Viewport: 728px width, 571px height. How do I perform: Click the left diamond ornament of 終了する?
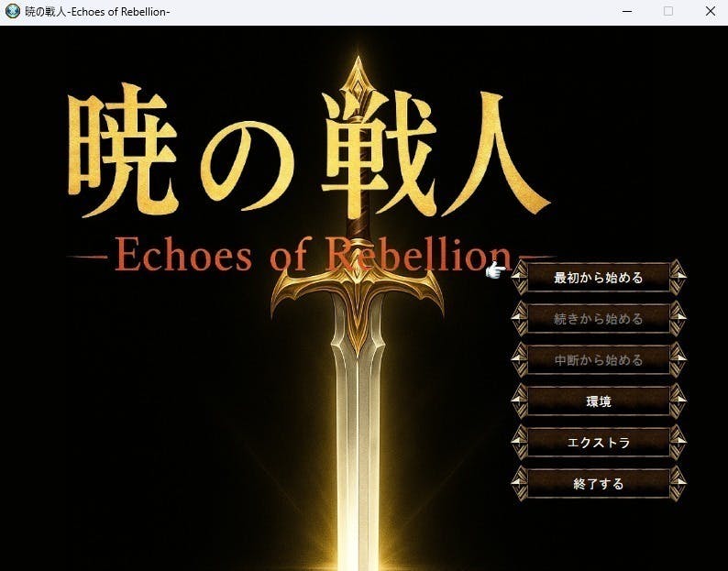pyautogui.click(x=520, y=484)
